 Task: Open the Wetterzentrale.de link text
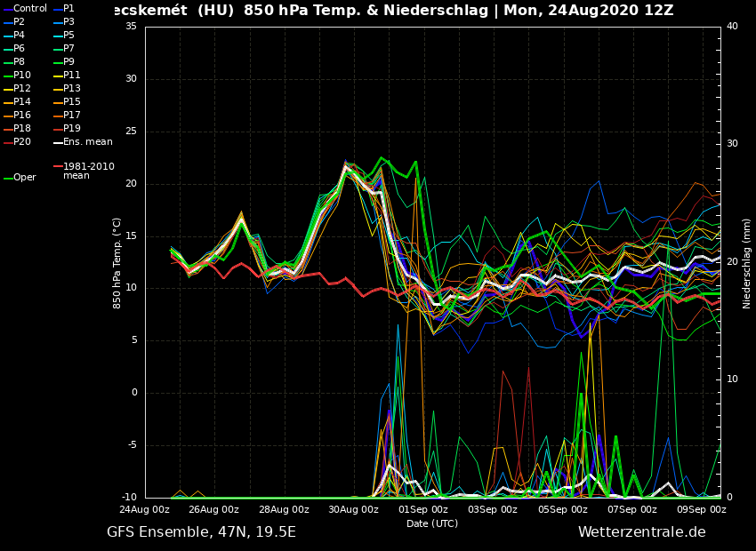(x=641, y=532)
